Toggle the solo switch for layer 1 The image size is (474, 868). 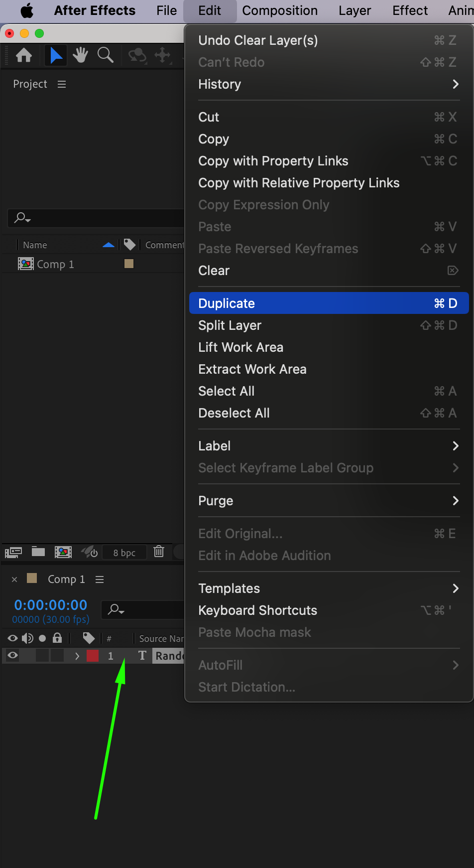tap(42, 656)
